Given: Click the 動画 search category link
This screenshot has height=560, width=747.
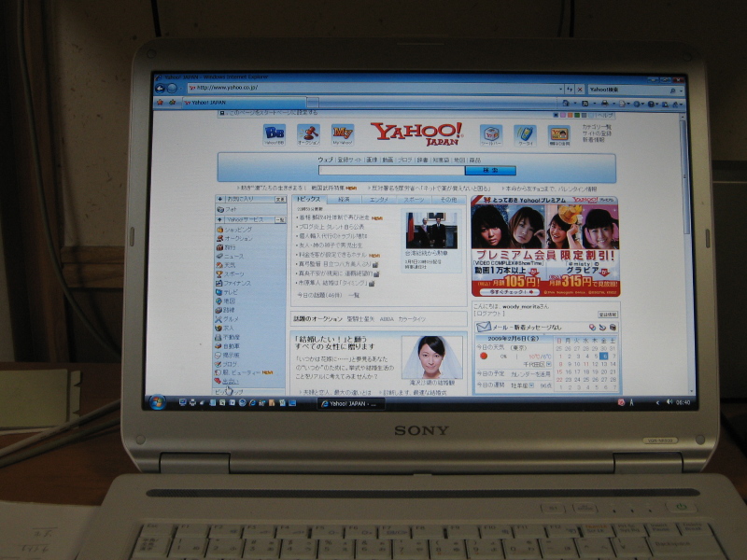Looking at the screenshot, I should pyautogui.click(x=388, y=160).
